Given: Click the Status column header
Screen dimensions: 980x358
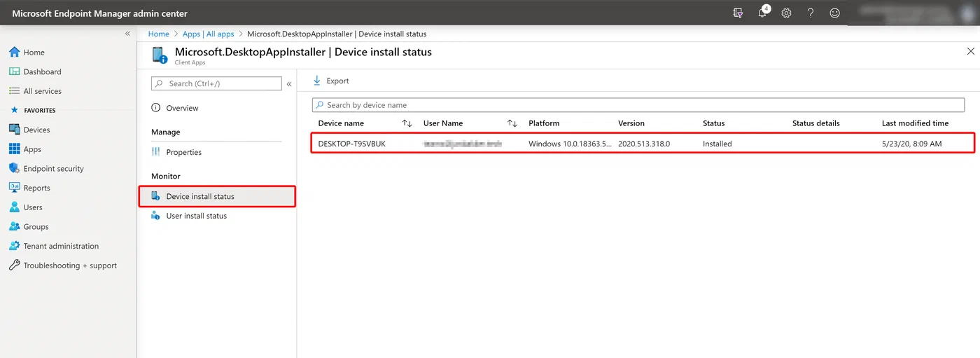Looking at the screenshot, I should point(714,123).
